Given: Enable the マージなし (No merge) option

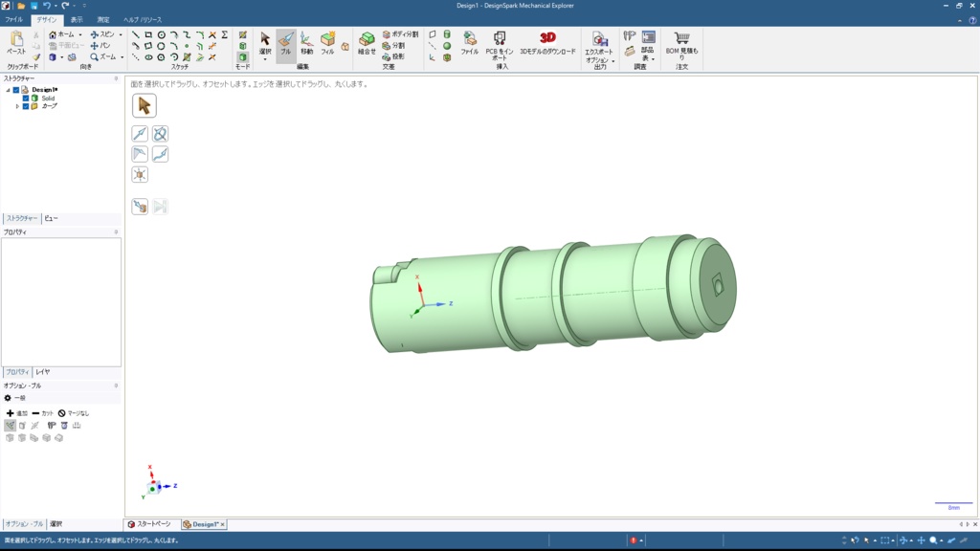Looking at the screenshot, I should 74,413.
